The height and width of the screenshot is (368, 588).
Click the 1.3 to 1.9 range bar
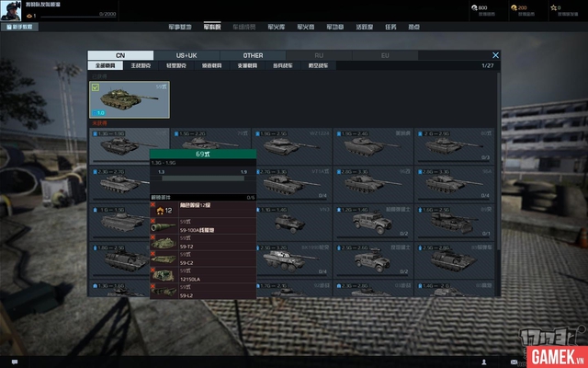[x=203, y=178]
